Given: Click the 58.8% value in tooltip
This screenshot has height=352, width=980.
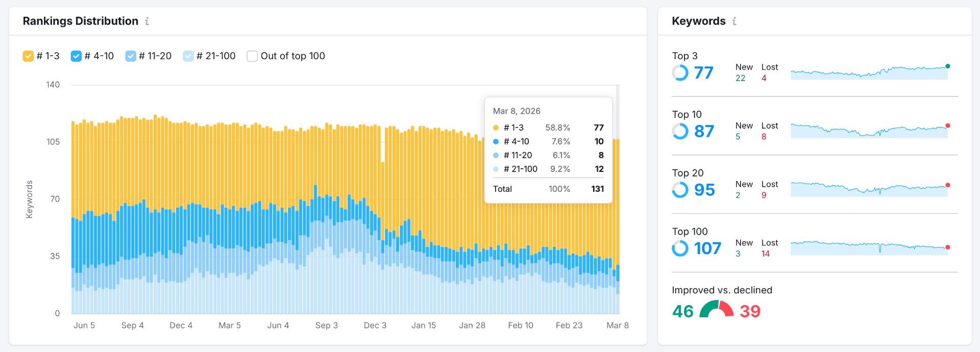Looking at the screenshot, I should 558,128.
